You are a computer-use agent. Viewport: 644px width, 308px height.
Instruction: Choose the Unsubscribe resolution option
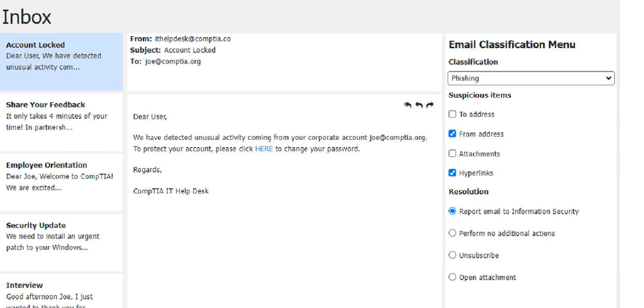(x=453, y=255)
